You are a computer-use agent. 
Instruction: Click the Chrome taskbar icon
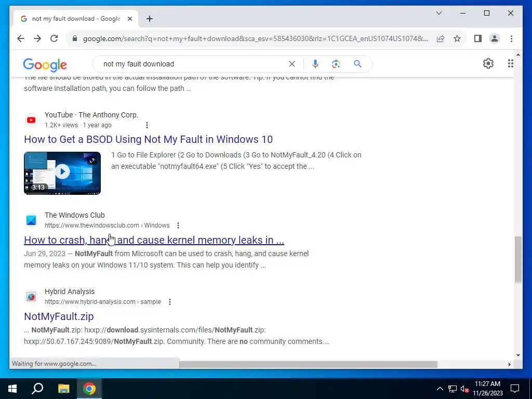point(89,389)
